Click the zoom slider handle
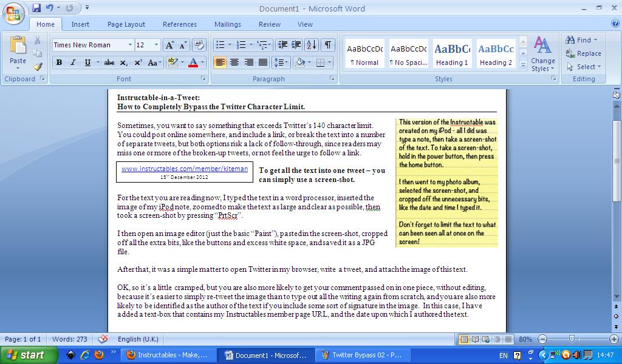 click(x=572, y=339)
